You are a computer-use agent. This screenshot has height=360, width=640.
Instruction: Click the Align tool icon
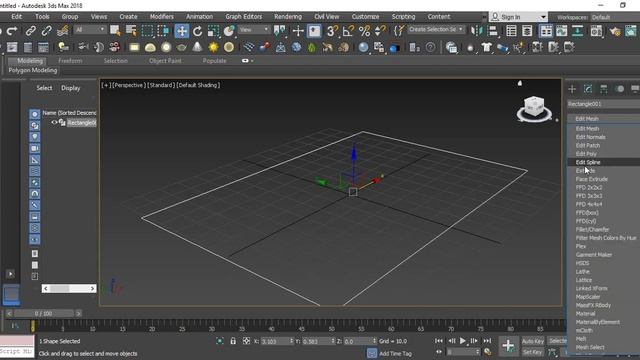tap(493, 31)
